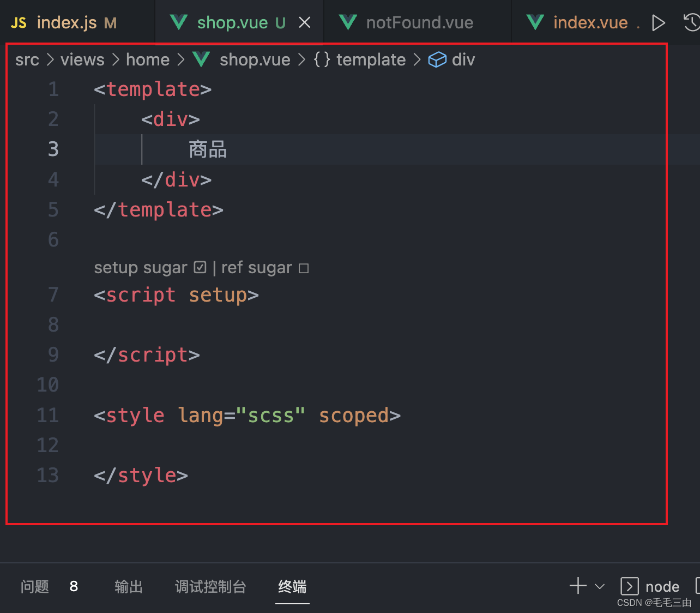Click the closing </template> tag
Image resolution: width=700 pixels, height=613 pixels.
click(159, 210)
